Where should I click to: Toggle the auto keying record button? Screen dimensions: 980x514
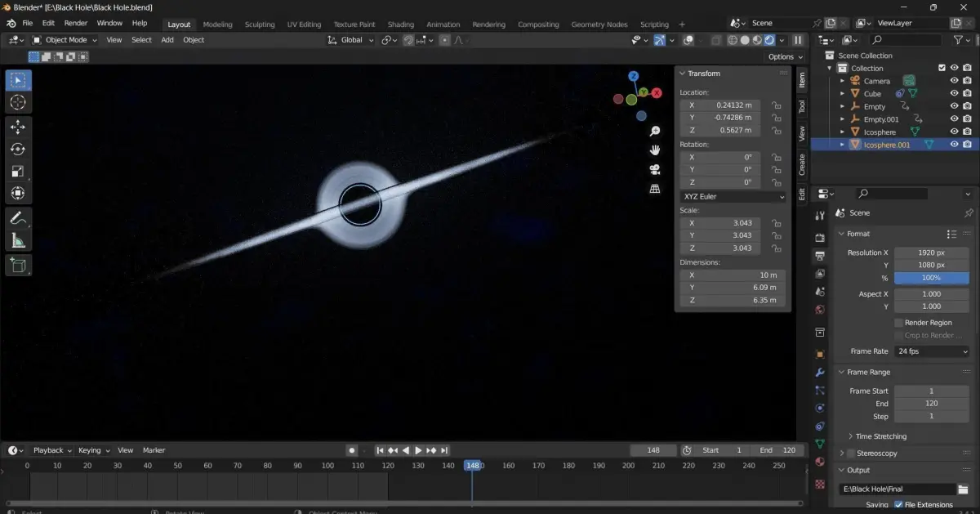[x=352, y=450]
